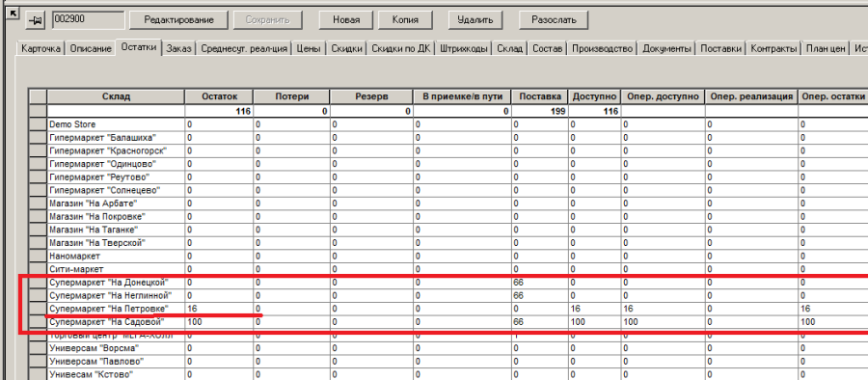Click the Склад column header
The image size is (868, 380).
117,96
